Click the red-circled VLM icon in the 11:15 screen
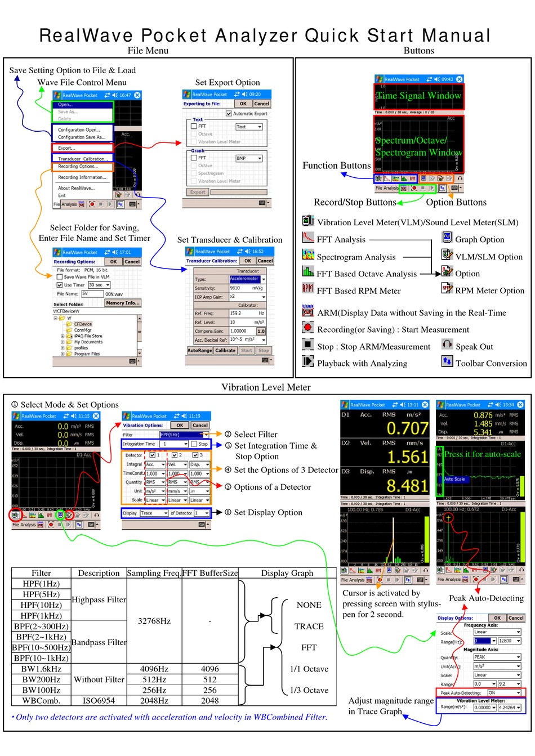The image size is (535, 756). coord(15,515)
